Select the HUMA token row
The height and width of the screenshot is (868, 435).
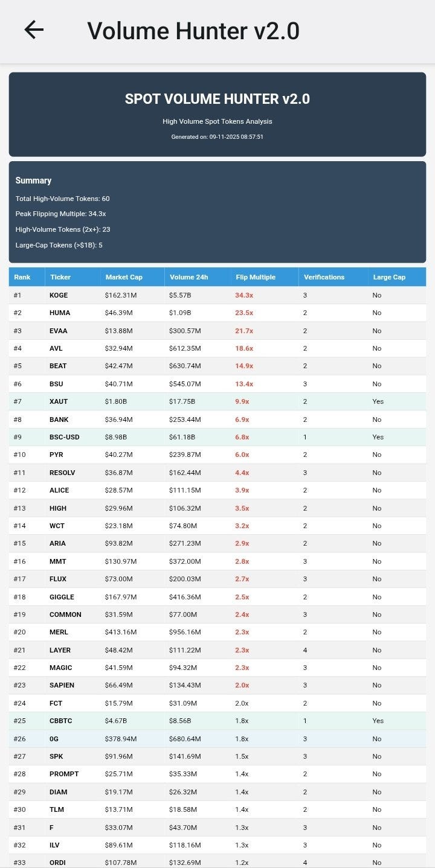[x=59, y=313]
